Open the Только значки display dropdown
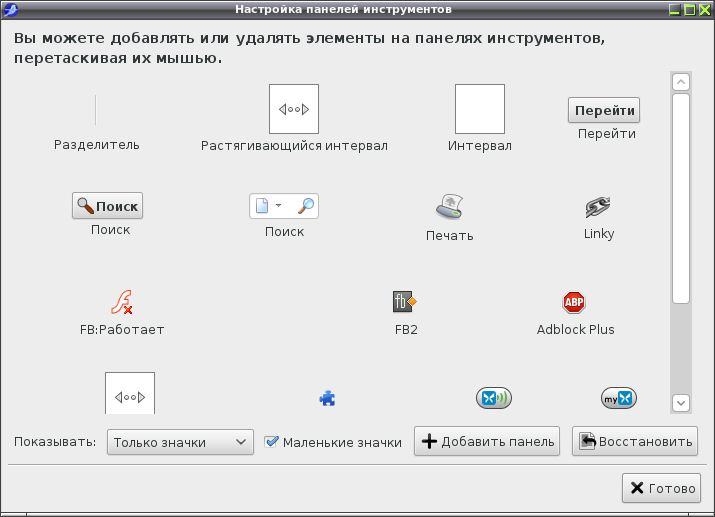The height and width of the screenshot is (517, 715). click(180, 442)
